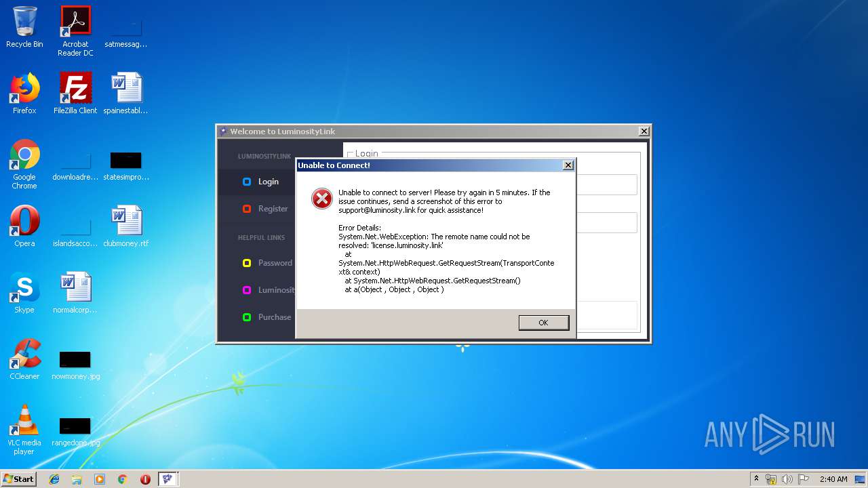Open Windows Explorer from taskbar
The image size is (868, 488).
(x=77, y=479)
